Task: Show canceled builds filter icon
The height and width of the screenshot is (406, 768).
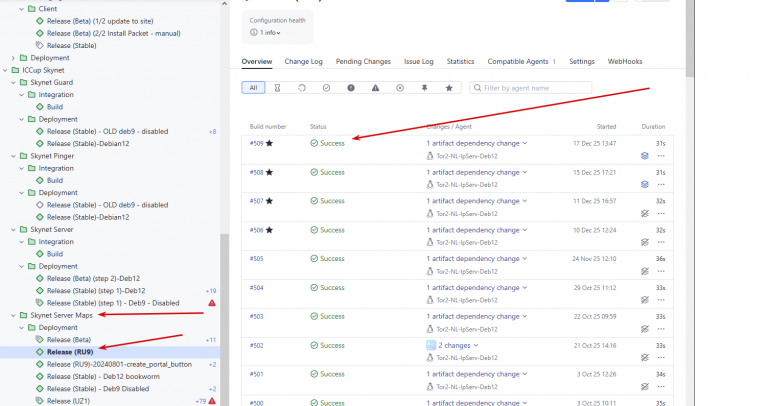Action: [400, 88]
